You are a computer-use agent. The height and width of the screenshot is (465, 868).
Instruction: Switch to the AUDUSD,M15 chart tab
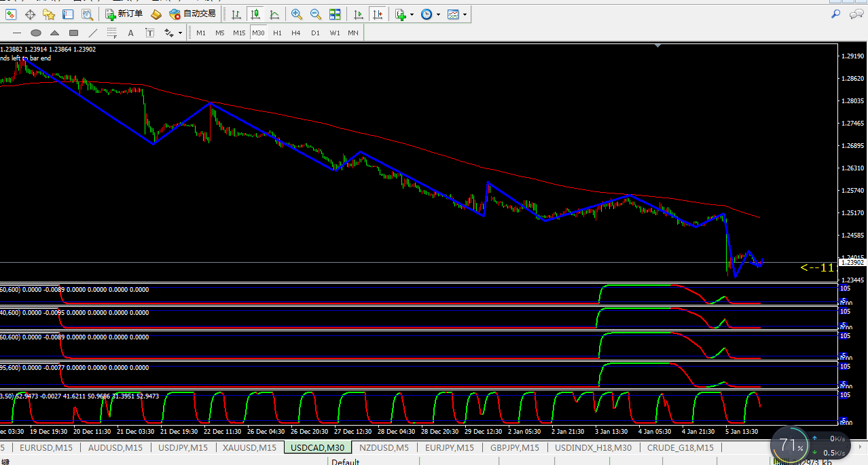pyautogui.click(x=115, y=447)
